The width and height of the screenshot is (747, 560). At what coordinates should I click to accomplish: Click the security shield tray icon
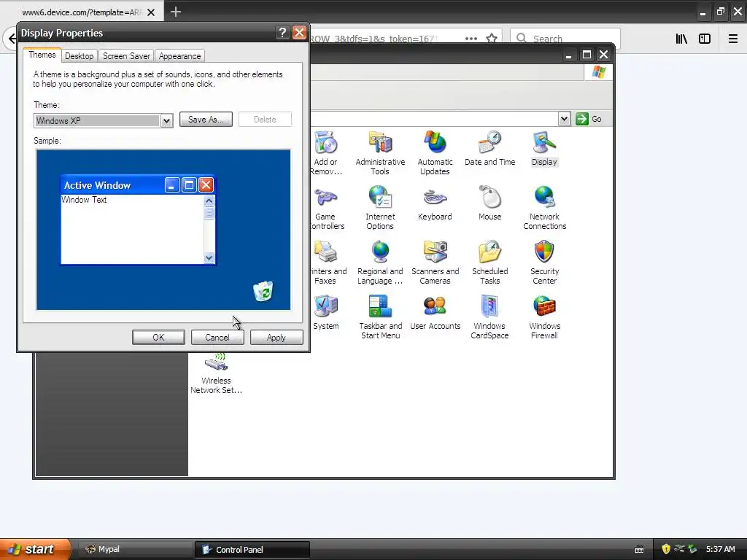pyautogui.click(x=666, y=549)
